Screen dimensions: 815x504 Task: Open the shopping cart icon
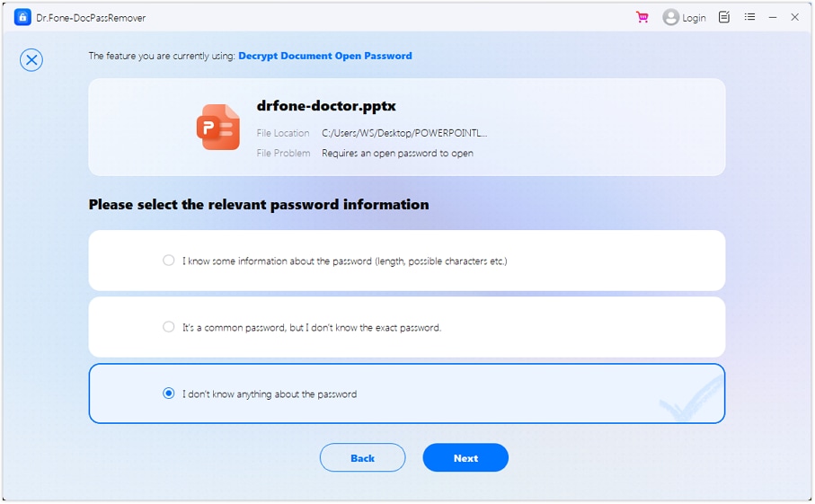pyautogui.click(x=642, y=17)
